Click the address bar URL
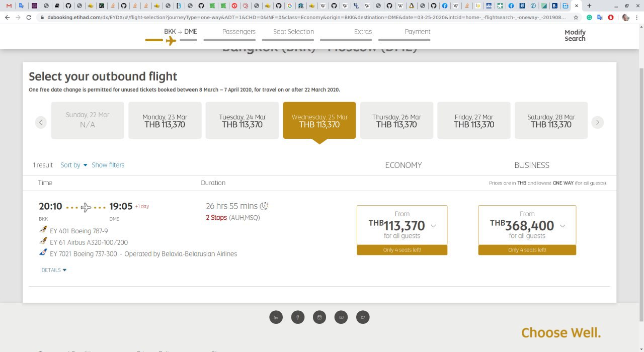 click(307, 17)
